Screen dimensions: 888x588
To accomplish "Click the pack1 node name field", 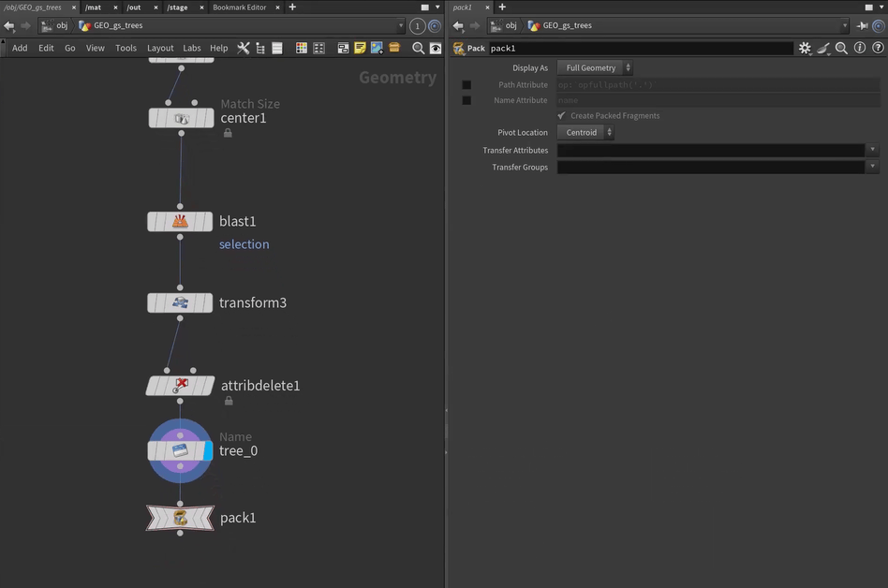I will tap(641, 48).
